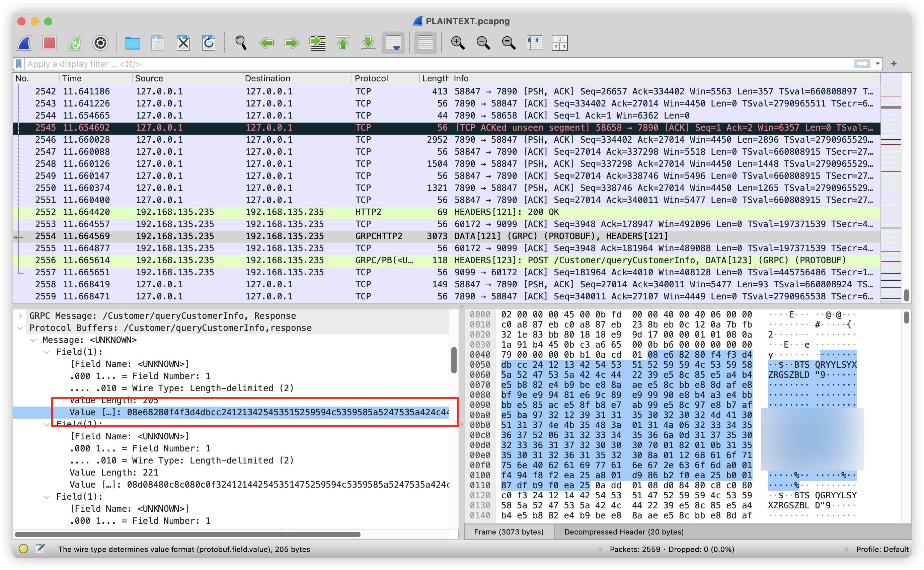
Task: Click the red Stop capture toolbar icon
Action: click(49, 43)
